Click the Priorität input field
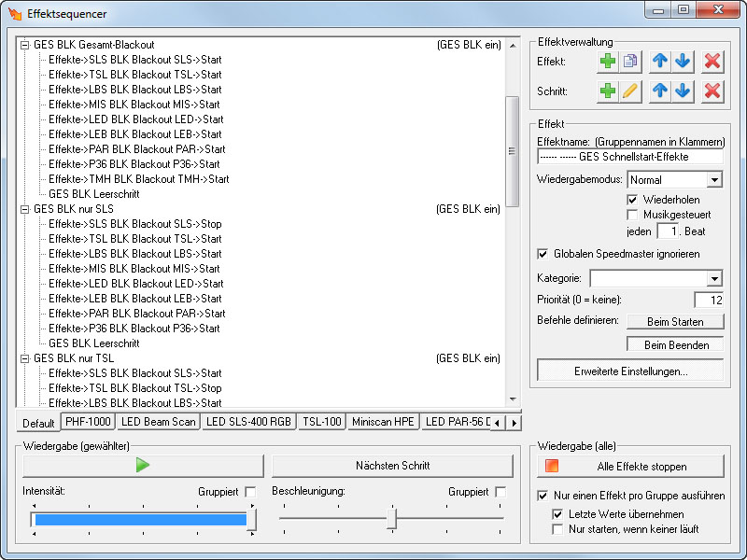Image resolution: width=747 pixels, height=560 pixels. coord(709,300)
